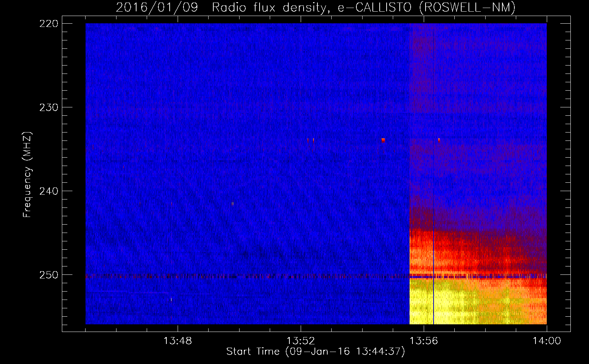Viewport: 589px width, 364px height.
Task: Click the vertical blue line inside the burst
Action: pyautogui.click(x=434, y=266)
